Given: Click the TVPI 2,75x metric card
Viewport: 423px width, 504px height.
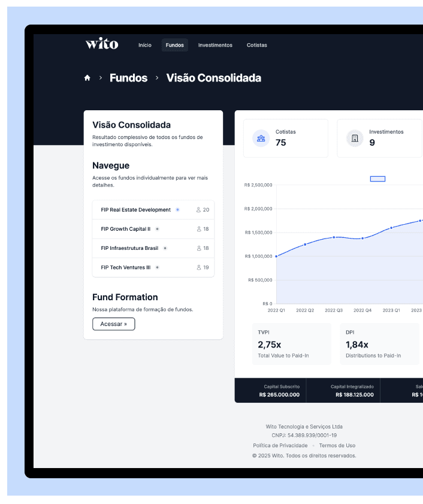Looking at the screenshot, I should pyautogui.click(x=292, y=344).
